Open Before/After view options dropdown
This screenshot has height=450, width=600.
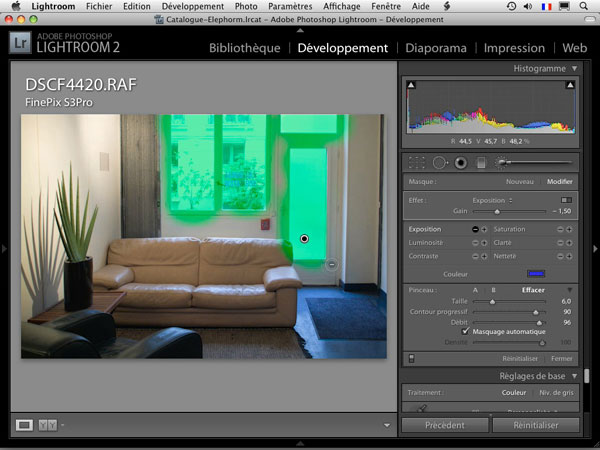62,425
